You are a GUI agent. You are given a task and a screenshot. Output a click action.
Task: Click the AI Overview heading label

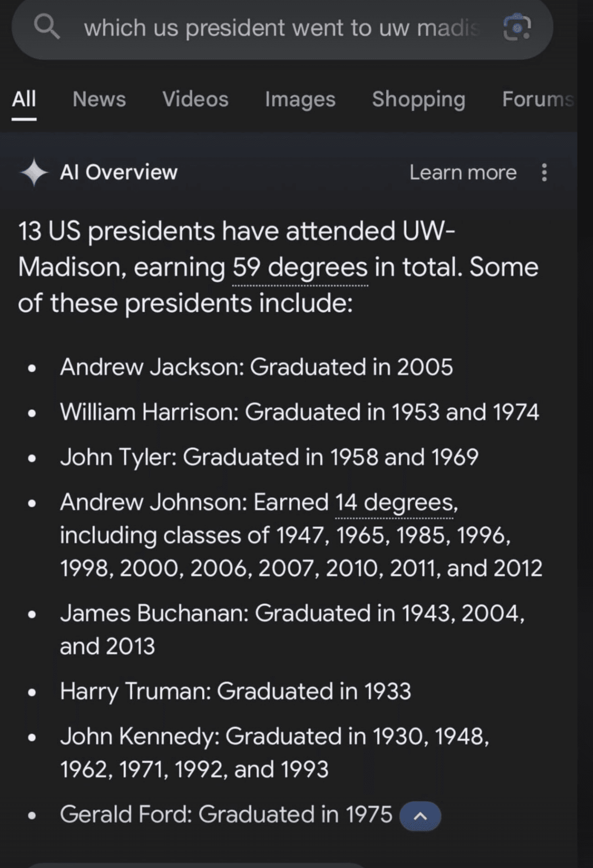(119, 172)
